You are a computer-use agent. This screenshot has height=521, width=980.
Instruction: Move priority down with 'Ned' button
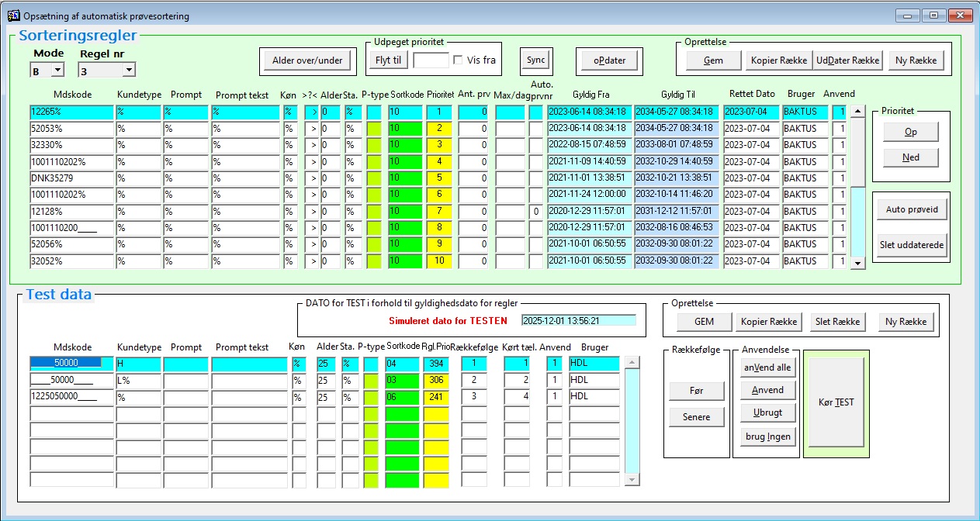coord(910,157)
